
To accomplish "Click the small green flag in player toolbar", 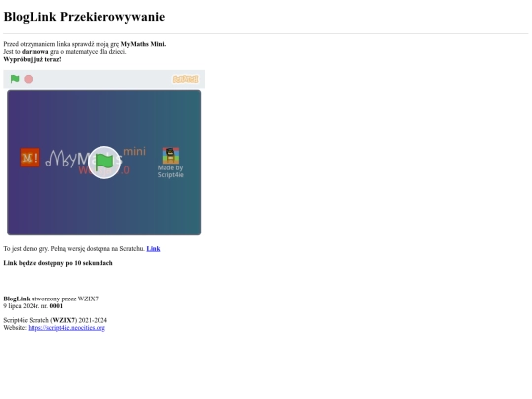I will coord(15,79).
